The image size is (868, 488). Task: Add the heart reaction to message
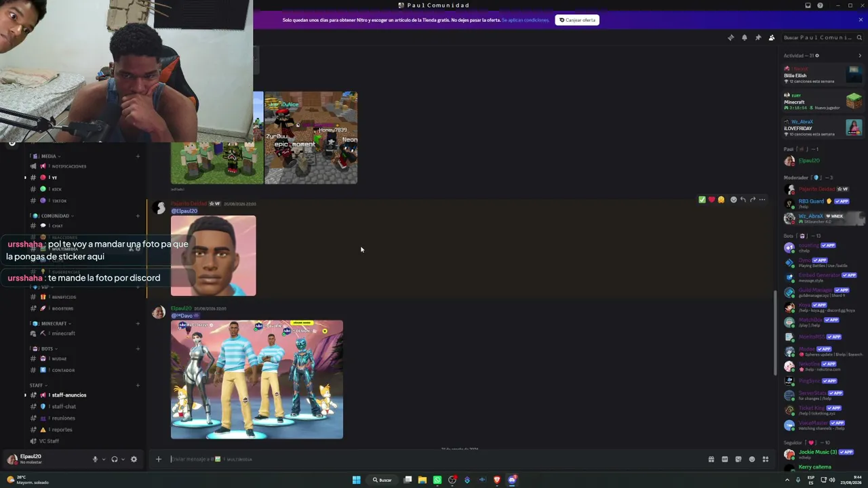[x=711, y=200]
